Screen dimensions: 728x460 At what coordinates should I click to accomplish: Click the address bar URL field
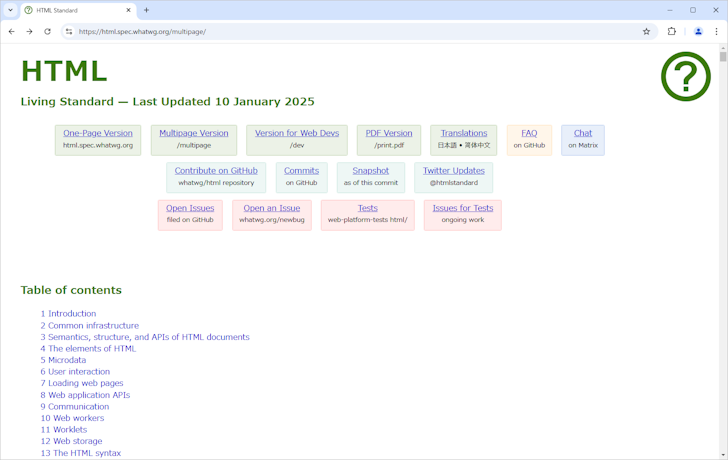(x=350, y=31)
